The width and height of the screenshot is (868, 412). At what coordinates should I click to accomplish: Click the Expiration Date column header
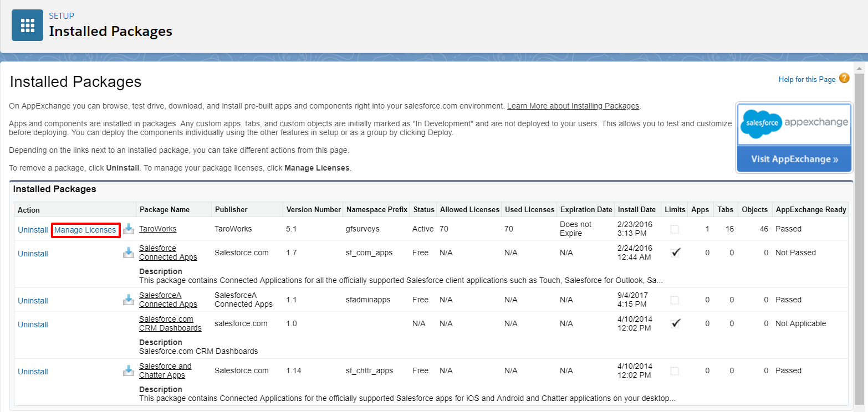coord(586,209)
